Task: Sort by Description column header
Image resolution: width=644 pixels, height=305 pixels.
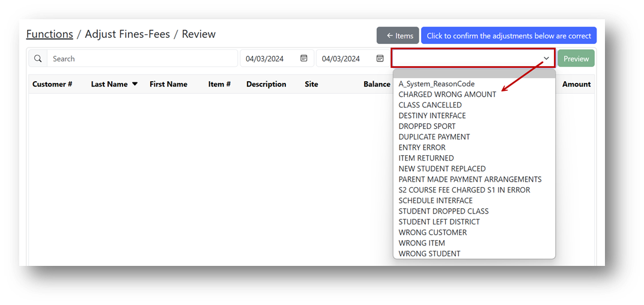Action: click(266, 84)
